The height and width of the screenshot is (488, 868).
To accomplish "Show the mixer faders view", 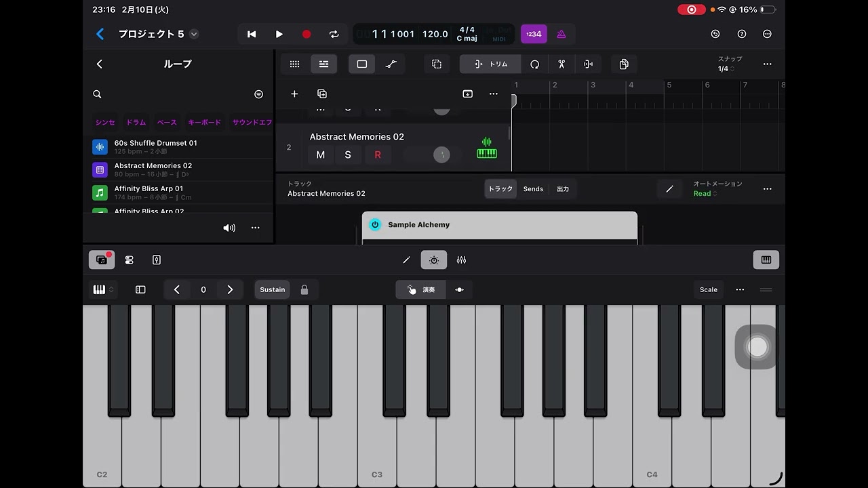I will [x=461, y=260].
